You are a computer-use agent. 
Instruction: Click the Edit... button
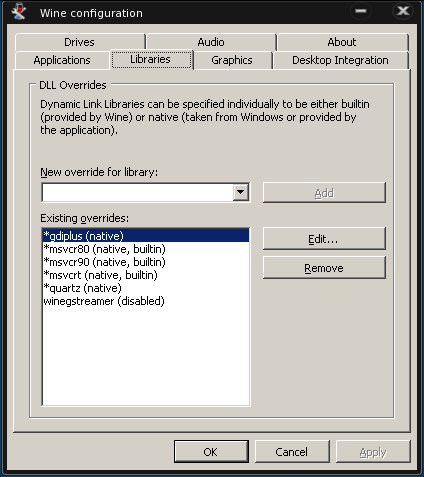coord(324,239)
